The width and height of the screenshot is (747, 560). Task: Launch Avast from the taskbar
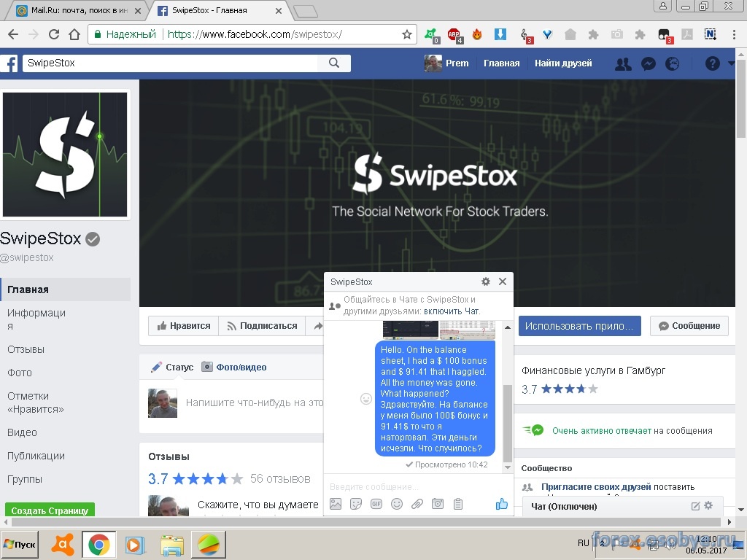(x=63, y=544)
